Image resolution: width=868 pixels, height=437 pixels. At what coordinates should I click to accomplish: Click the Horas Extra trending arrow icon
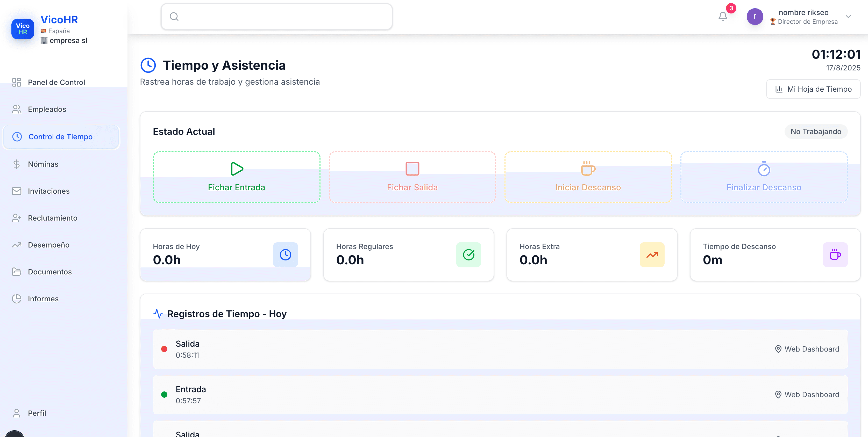point(652,255)
